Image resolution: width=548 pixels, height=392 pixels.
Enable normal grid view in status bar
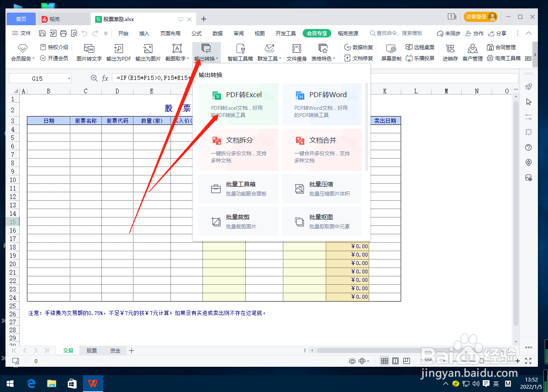pos(385,361)
